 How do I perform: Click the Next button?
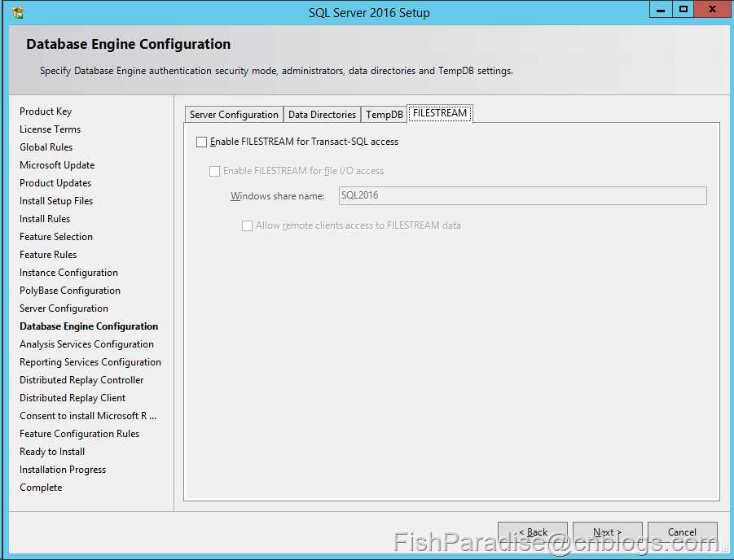[607, 532]
